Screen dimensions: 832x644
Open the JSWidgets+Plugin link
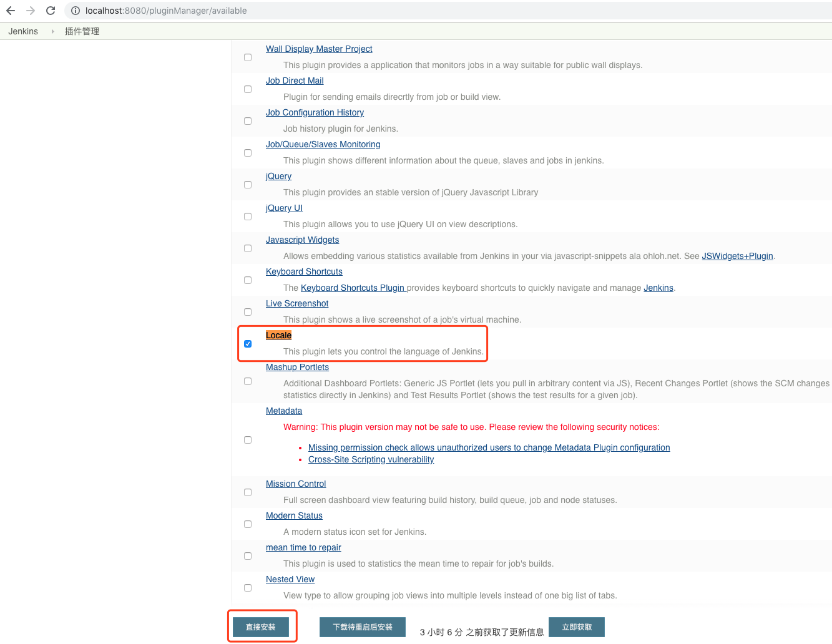tap(737, 256)
